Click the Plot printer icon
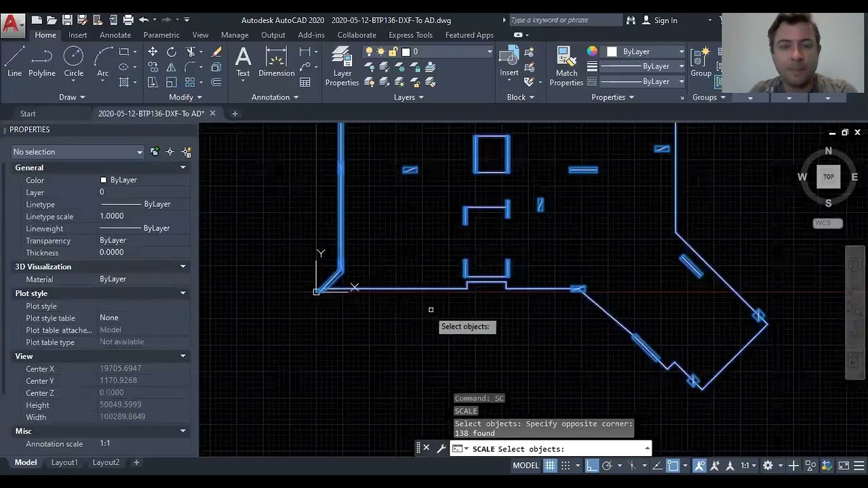 pos(127,20)
